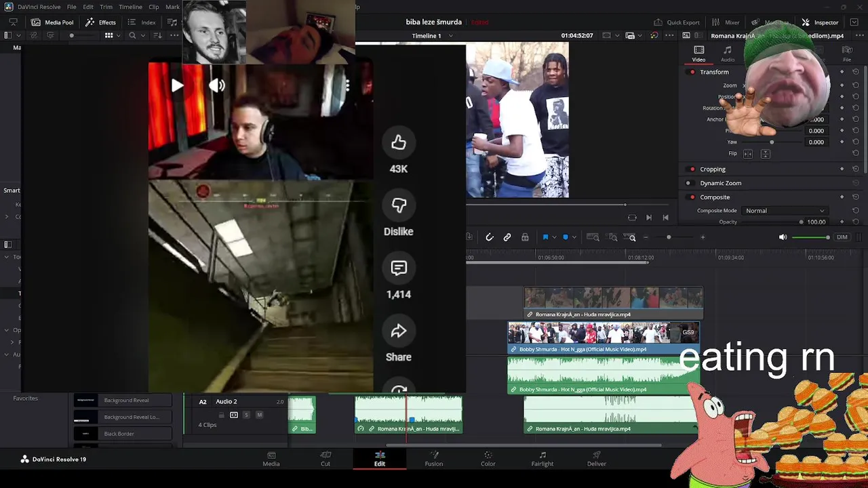Open the Mixer panel
Screen dimensions: 868x488
tap(725, 22)
